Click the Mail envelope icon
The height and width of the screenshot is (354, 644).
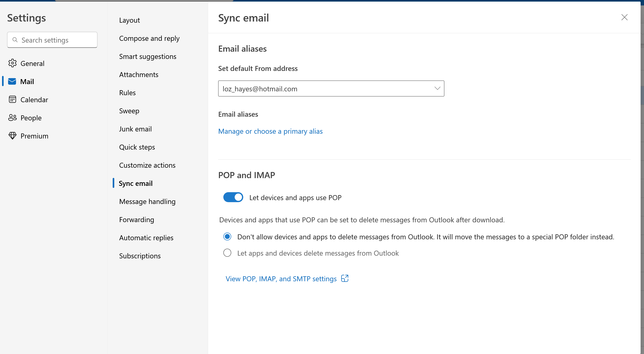point(12,81)
